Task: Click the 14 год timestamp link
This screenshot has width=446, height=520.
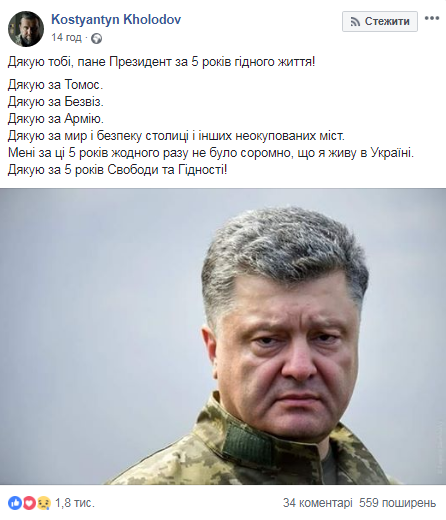Action: point(66,38)
